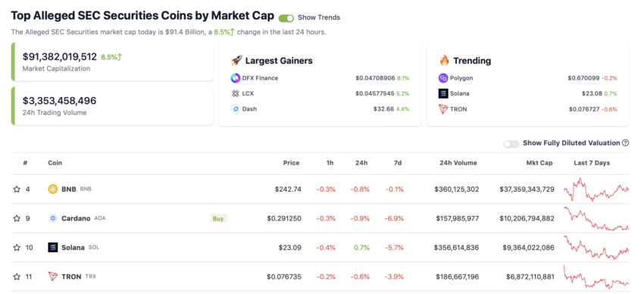This screenshot has width=644, height=294.
Task: Click the star next to Solana
Action: [17, 248]
